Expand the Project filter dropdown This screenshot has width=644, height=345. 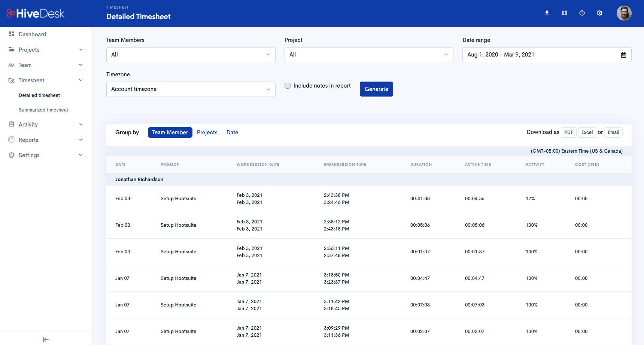tap(368, 55)
